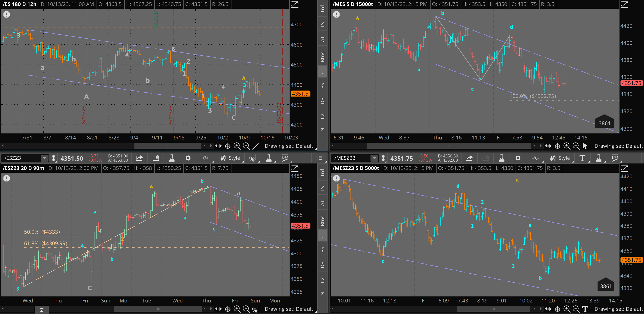Screen dimensions: 644x314
Task: Toggle the symbol link clip for /ESZ23
Action: tap(54, 158)
